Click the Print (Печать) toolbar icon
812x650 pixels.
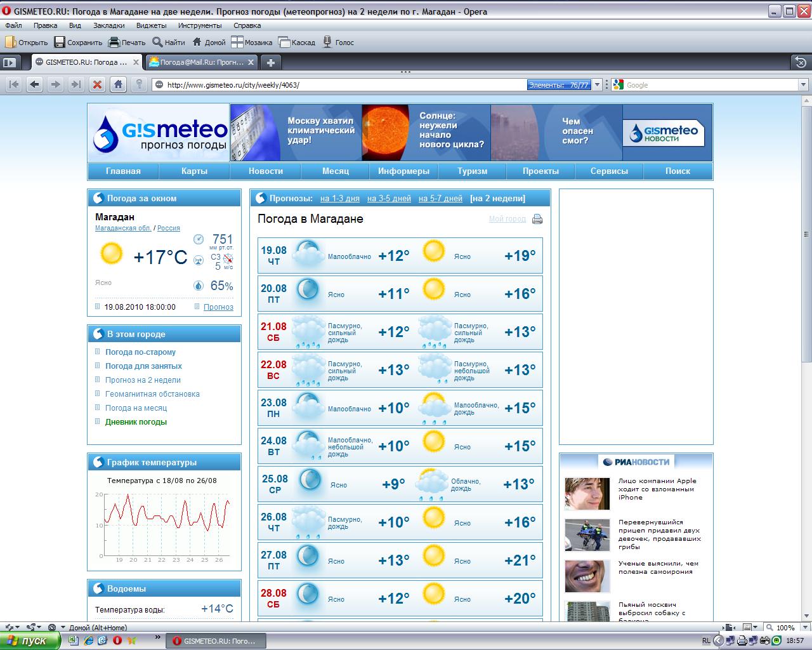[114, 43]
